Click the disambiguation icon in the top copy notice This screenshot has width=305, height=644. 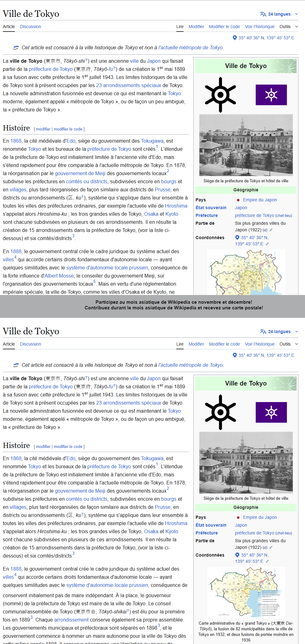(x=16, y=48)
